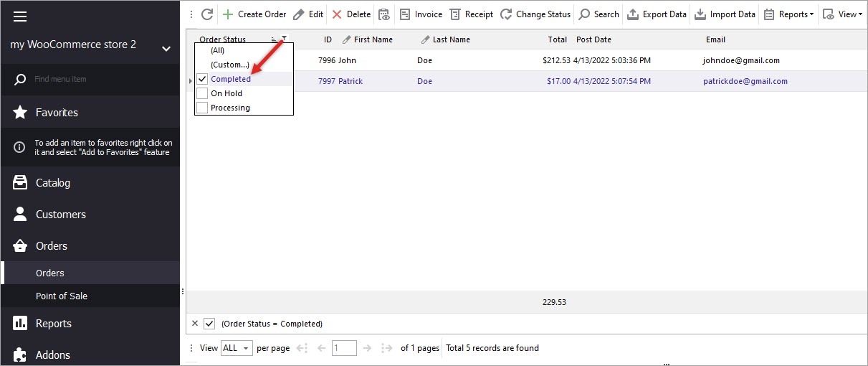
Task: Open the per page ALL dropdown
Action: [x=237, y=348]
